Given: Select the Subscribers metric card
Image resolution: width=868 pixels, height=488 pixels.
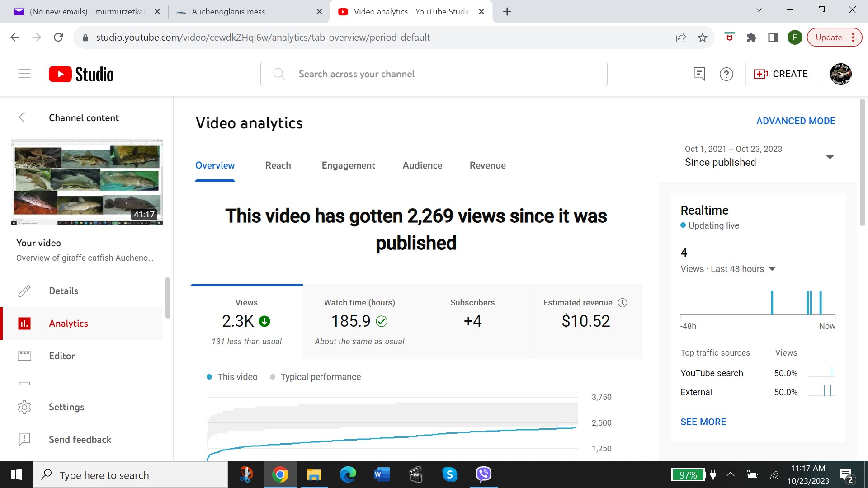Looking at the screenshot, I should point(472,322).
